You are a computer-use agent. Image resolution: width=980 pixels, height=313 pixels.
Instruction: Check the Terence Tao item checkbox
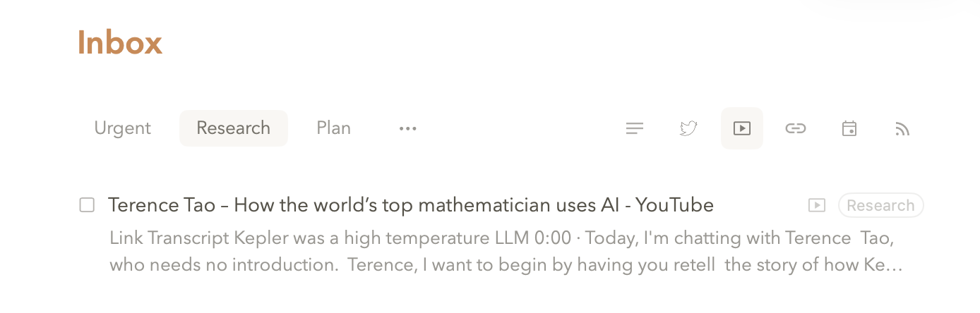click(87, 205)
